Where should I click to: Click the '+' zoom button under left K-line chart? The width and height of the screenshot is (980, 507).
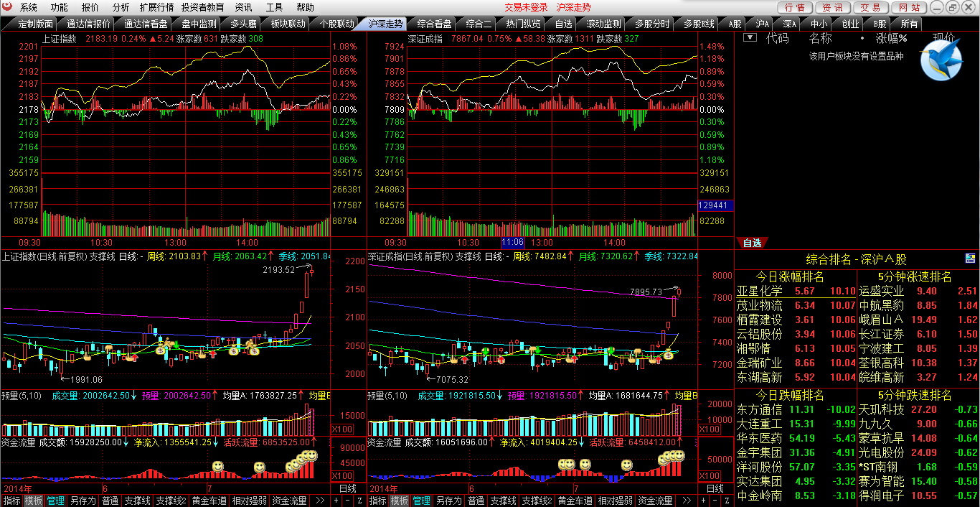[336, 501]
